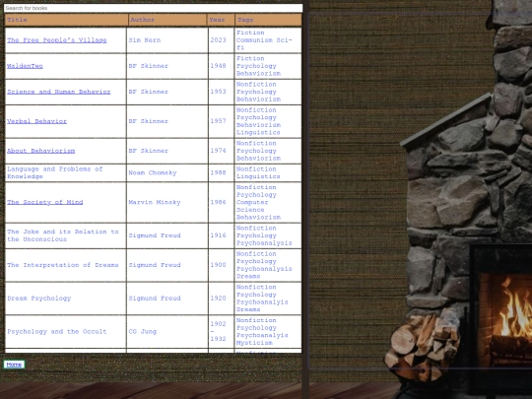
Task: Click 'Nonfiction Linguistics' tags cell
Action: (x=268, y=172)
